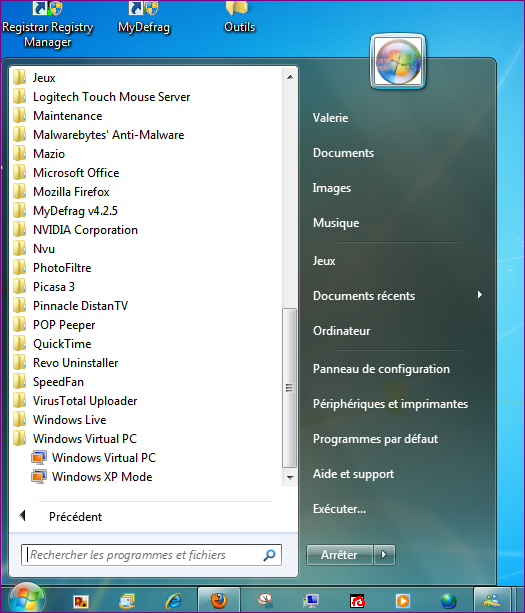Expand the Mozilla Firefox folder
The width and height of the screenshot is (525, 613).
[x=61, y=192]
